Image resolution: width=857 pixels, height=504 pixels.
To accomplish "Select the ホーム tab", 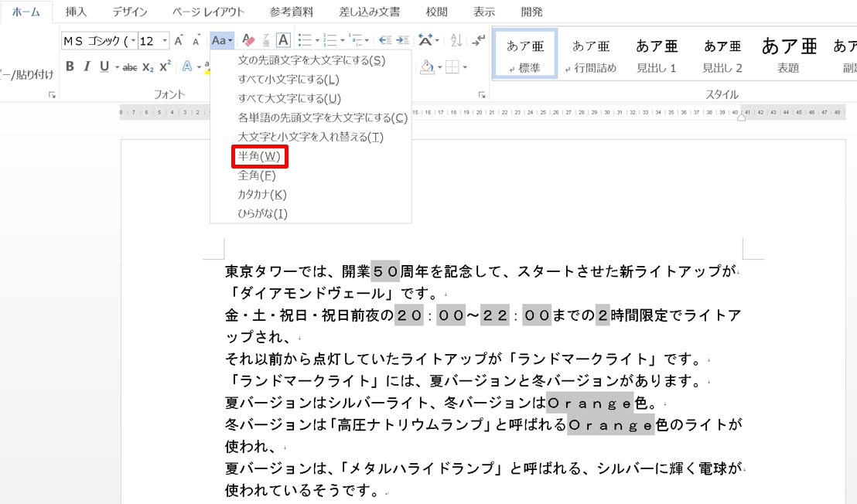I will (26, 12).
